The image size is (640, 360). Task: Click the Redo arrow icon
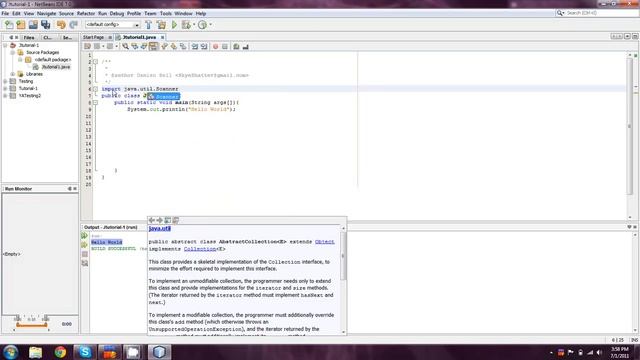pos(73,25)
